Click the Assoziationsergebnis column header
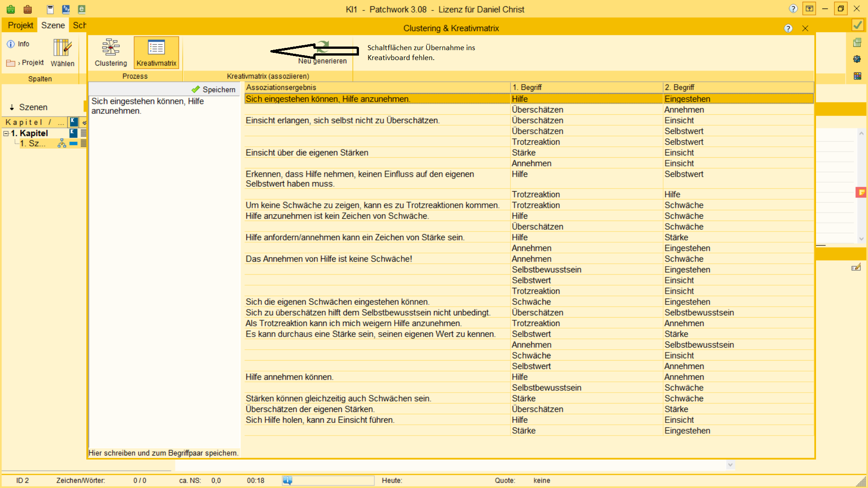The height and width of the screenshot is (488, 868). [x=377, y=87]
